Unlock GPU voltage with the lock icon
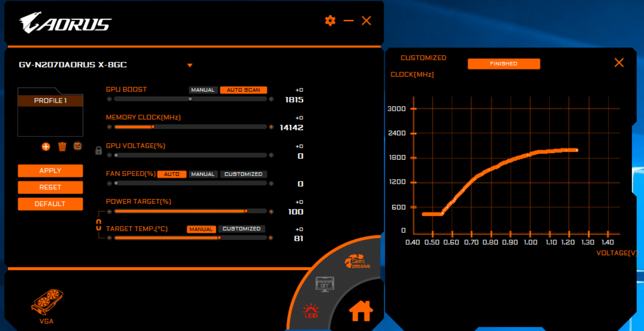Viewport: 644px width, 331px height. point(98,150)
